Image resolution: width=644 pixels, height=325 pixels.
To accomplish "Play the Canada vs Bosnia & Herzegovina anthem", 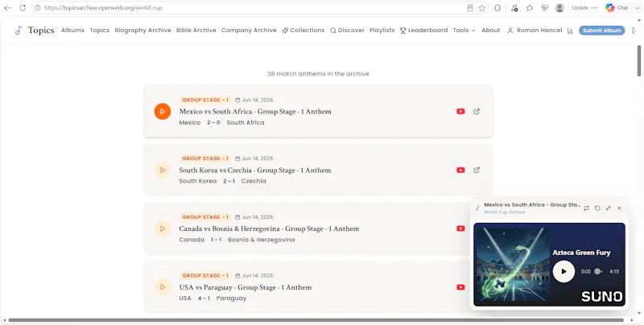I will pos(163,228).
